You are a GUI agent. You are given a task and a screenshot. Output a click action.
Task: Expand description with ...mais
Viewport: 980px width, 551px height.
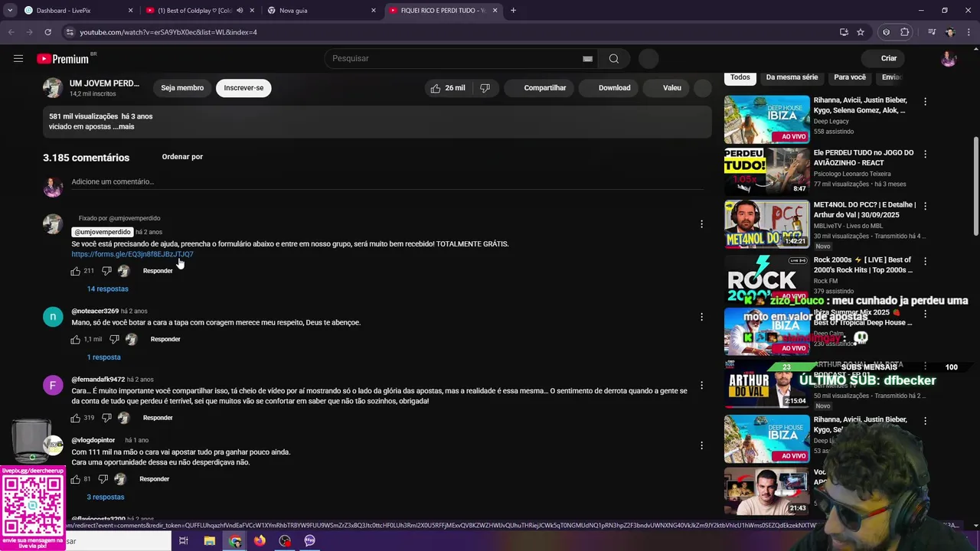(123, 127)
